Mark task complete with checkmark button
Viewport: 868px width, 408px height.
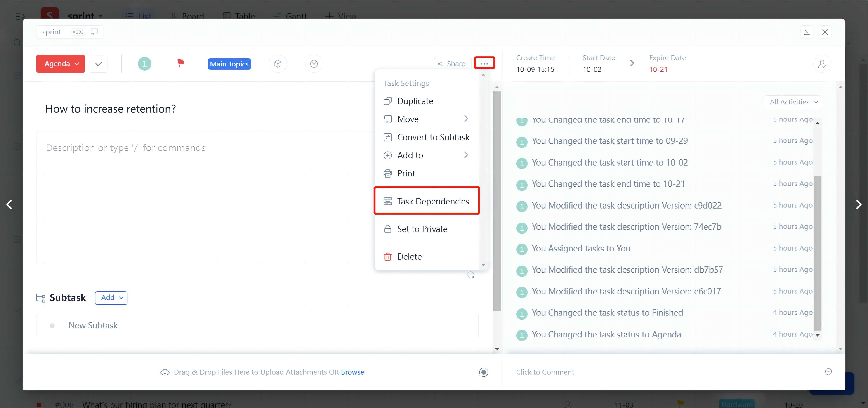(x=98, y=64)
